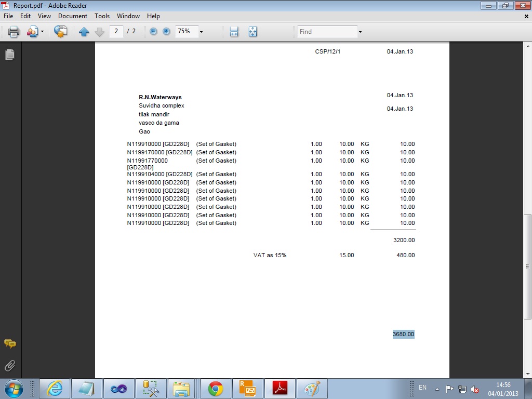Click the muted volume tray icon
Image resolution: width=532 pixels, height=399 pixels.
(x=475, y=389)
